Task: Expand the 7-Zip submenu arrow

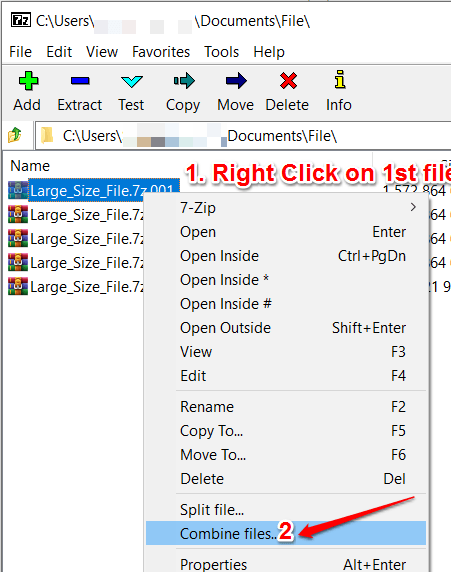Action: point(413,207)
